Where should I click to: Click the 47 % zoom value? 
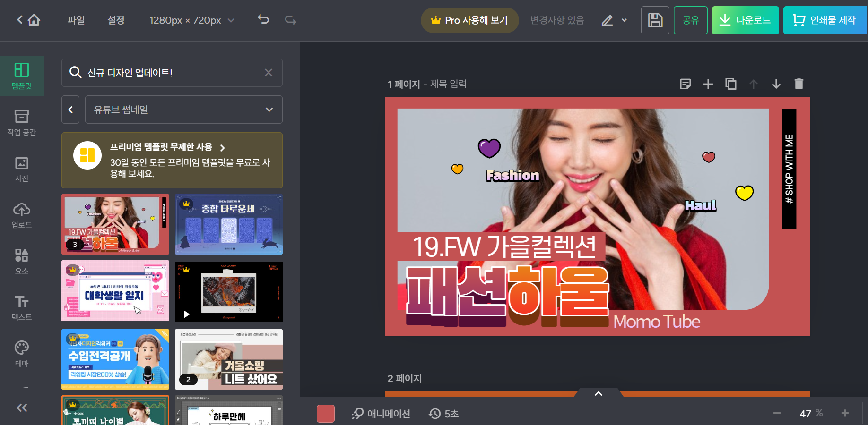pos(811,414)
